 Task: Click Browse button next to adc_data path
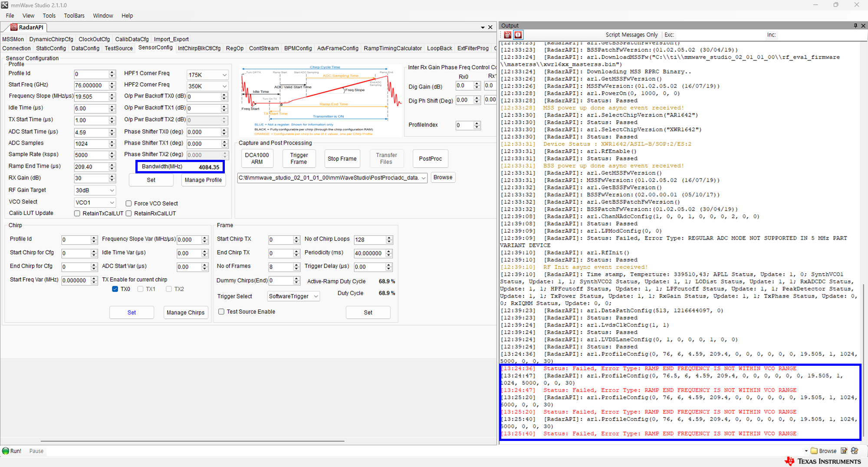click(x=443, y=178)
